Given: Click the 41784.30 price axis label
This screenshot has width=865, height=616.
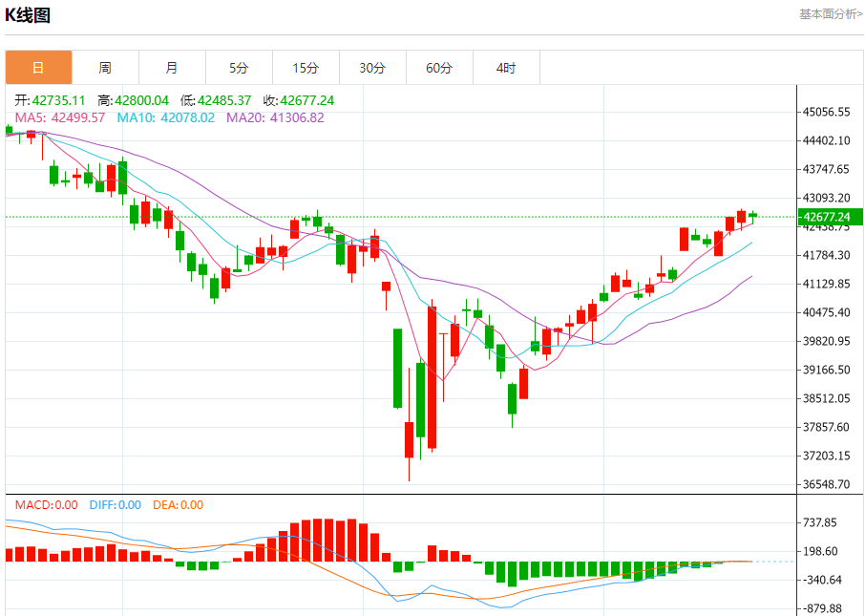Looking at the screenshot, I should click(827, 255).
